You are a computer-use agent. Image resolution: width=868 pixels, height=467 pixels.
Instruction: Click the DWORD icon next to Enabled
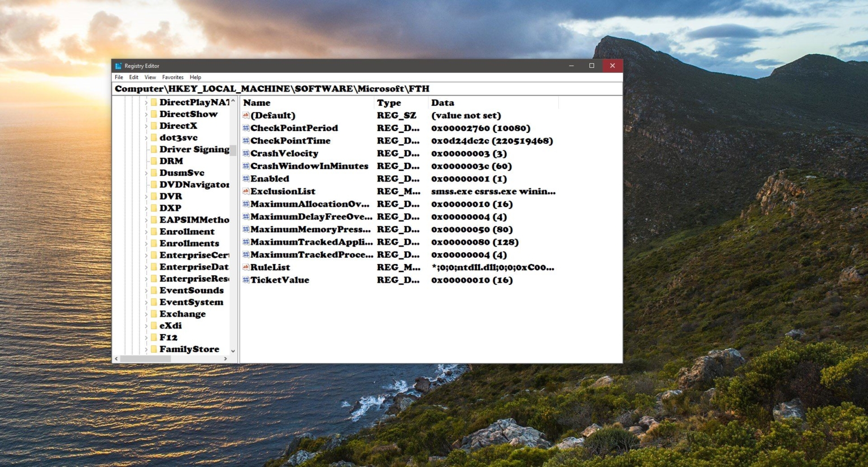pos(245,179)
